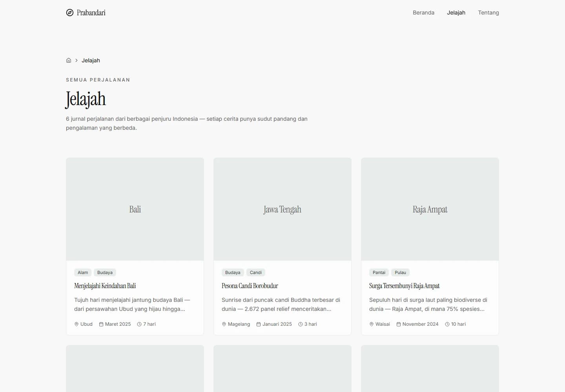Click the breadcrumb chevron separator
This screenshot has width=565, height=392.
coord(77,60)
